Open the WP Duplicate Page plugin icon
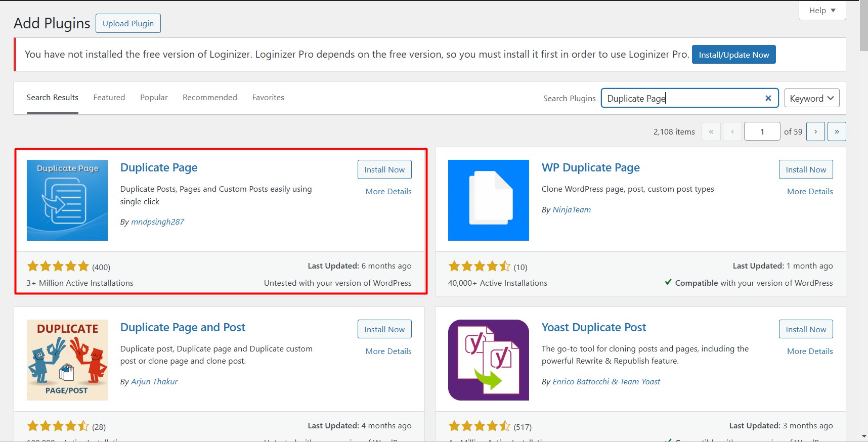The image size is (868, 442). (489, 200)
